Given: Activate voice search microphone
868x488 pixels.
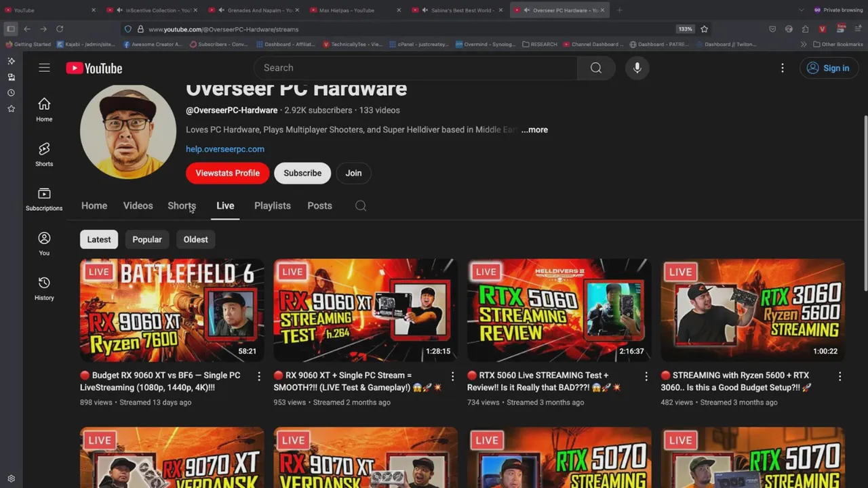Looking at the screenshot, I should tap(637, 68).
